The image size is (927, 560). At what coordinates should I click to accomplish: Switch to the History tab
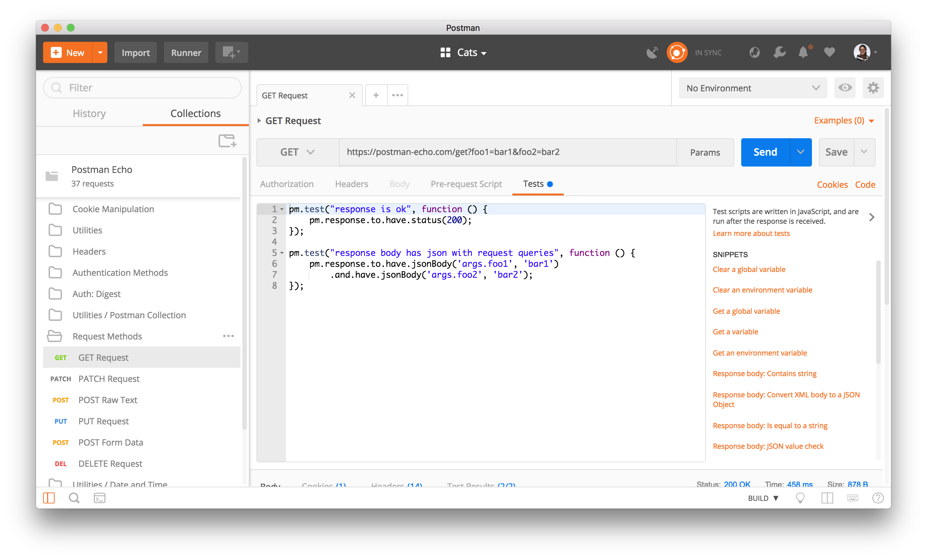[x=89, y=113]
